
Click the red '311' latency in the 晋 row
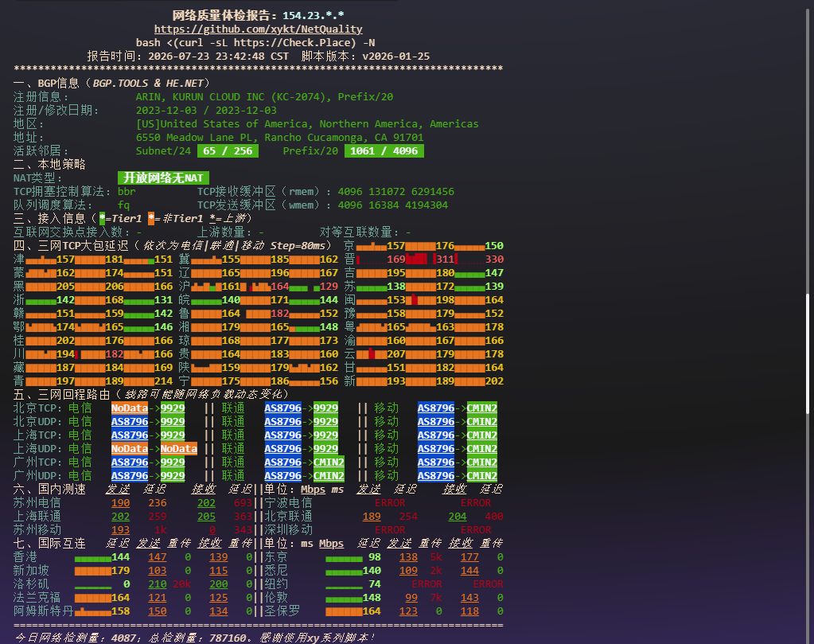click(x=445, y=260)
